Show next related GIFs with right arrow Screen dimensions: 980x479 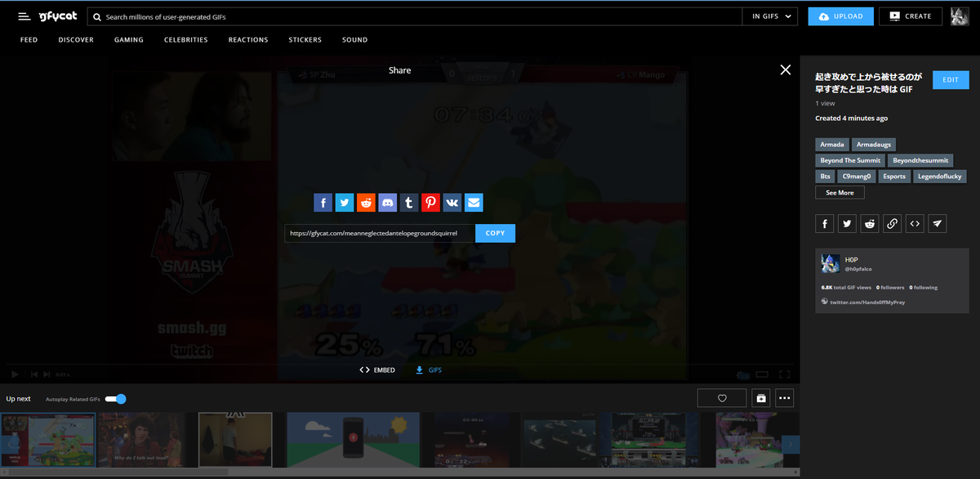pyautogui.click(x=791, y=444)
